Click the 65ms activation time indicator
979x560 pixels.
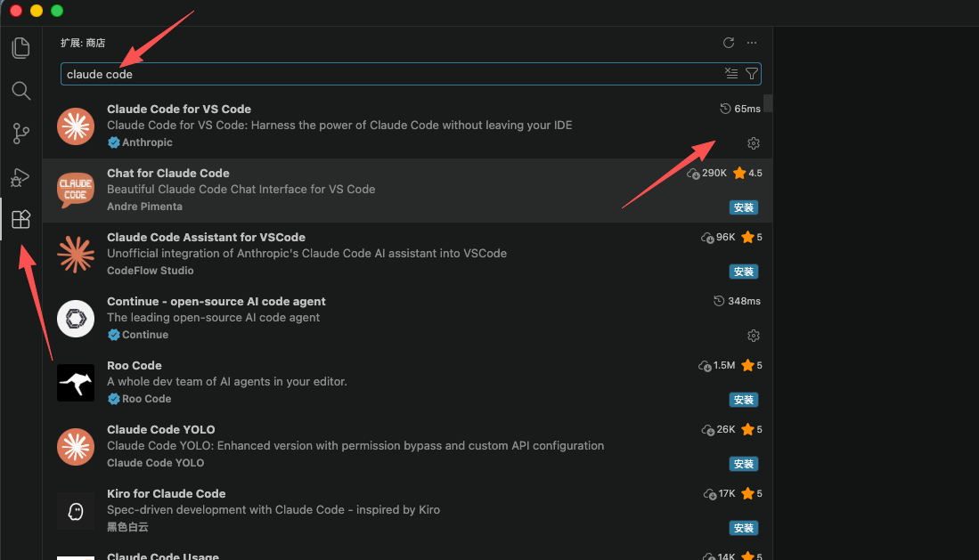740,109
